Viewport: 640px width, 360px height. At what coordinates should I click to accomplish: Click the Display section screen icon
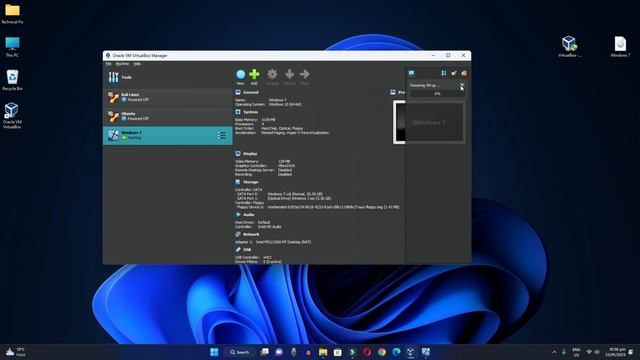pyautogui.click(x=238, y=154)
